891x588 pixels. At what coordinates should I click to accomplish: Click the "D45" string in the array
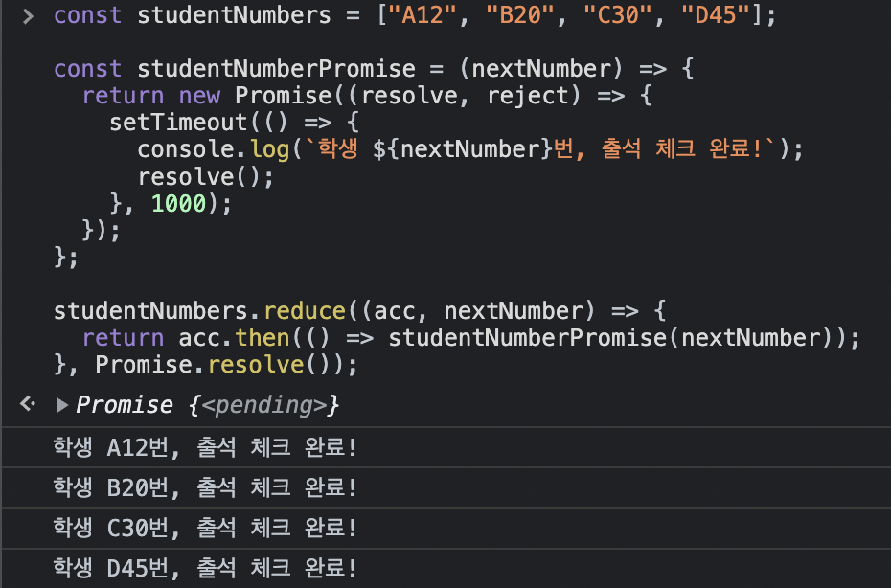point(716,15)
